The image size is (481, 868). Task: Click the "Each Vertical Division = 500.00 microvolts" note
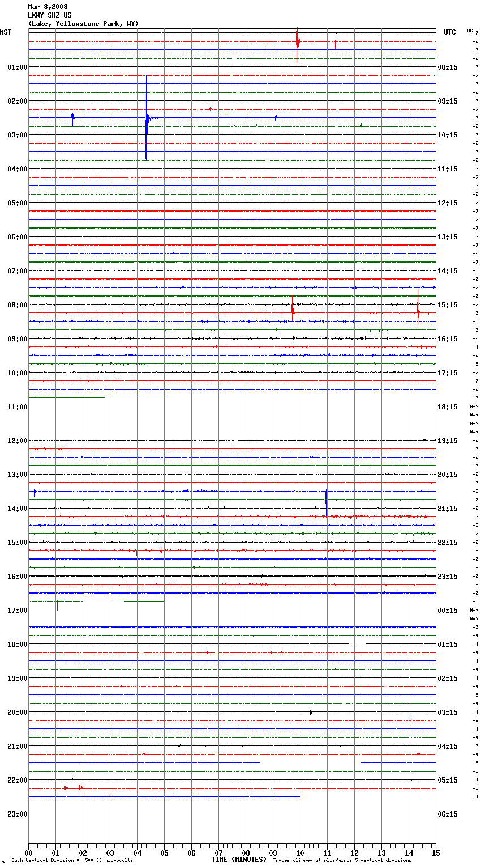72,861
